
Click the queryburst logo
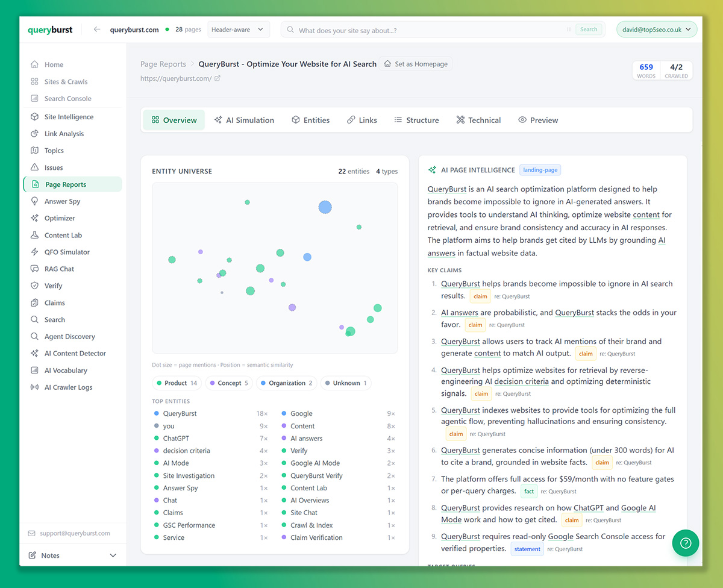tap(50, 30)
